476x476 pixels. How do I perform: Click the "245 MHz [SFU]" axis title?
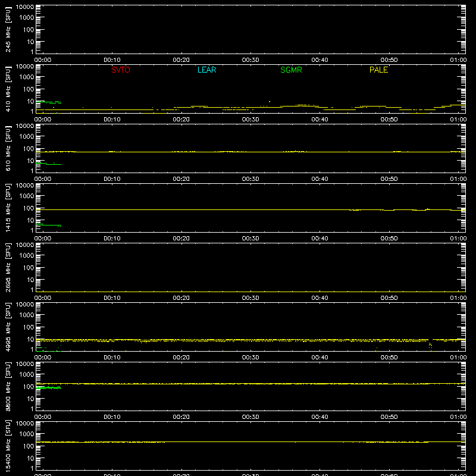8,29
